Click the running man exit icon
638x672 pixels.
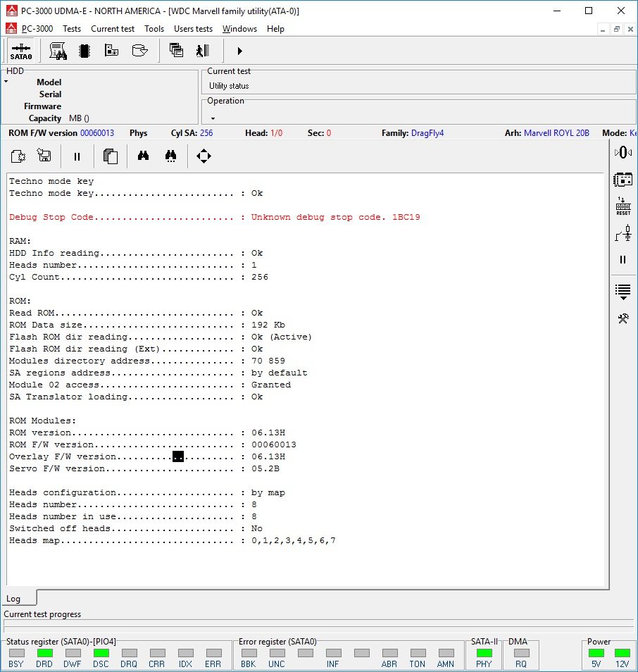click(x=203, y=51)
